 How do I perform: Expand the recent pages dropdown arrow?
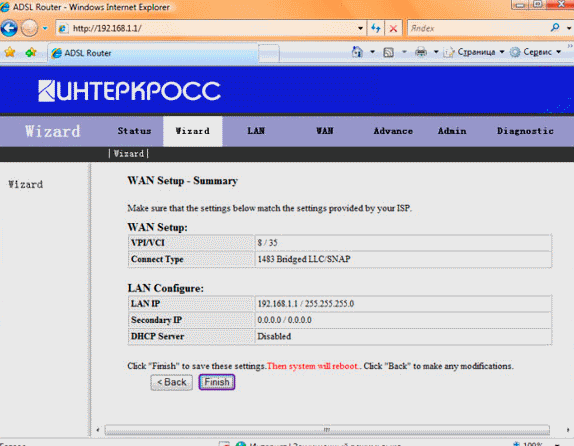tap(45, 28)
